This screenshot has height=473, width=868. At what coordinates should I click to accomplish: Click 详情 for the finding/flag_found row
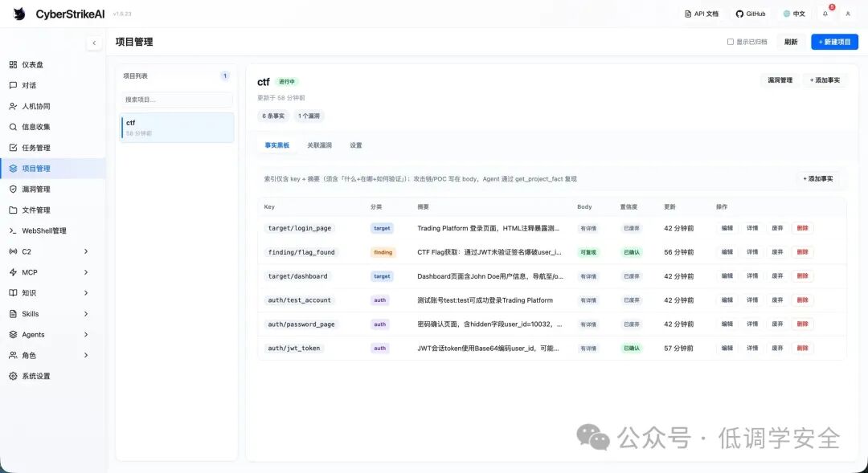752,252
